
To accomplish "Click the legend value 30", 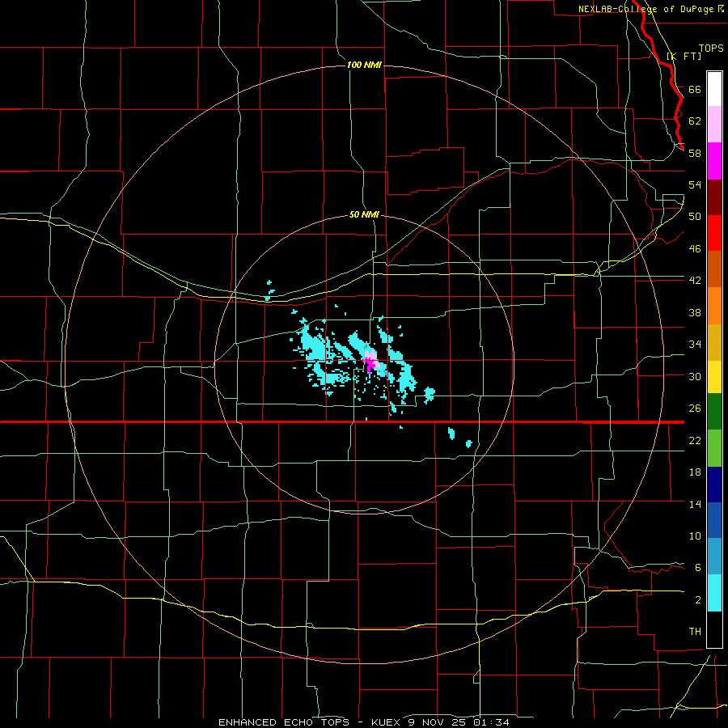I will 695,376.
